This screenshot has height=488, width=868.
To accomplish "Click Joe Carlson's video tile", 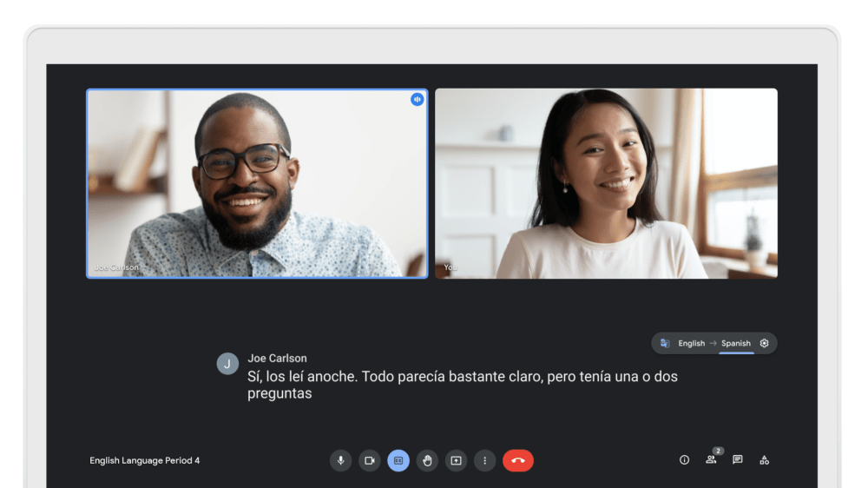I will pos(257,183).
